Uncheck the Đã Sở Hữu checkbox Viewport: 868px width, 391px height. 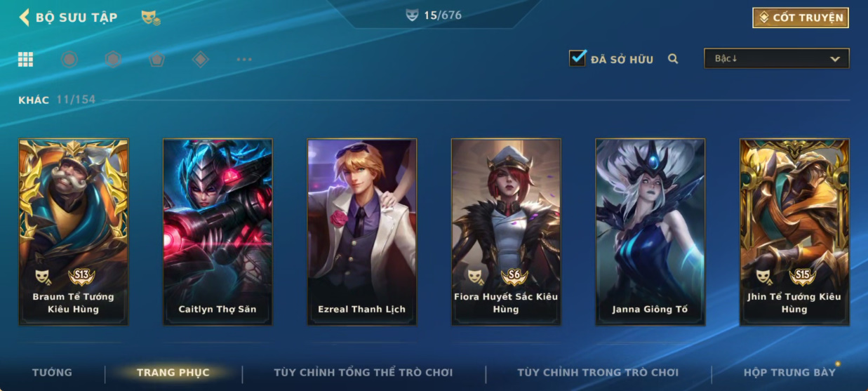point(577,58)
